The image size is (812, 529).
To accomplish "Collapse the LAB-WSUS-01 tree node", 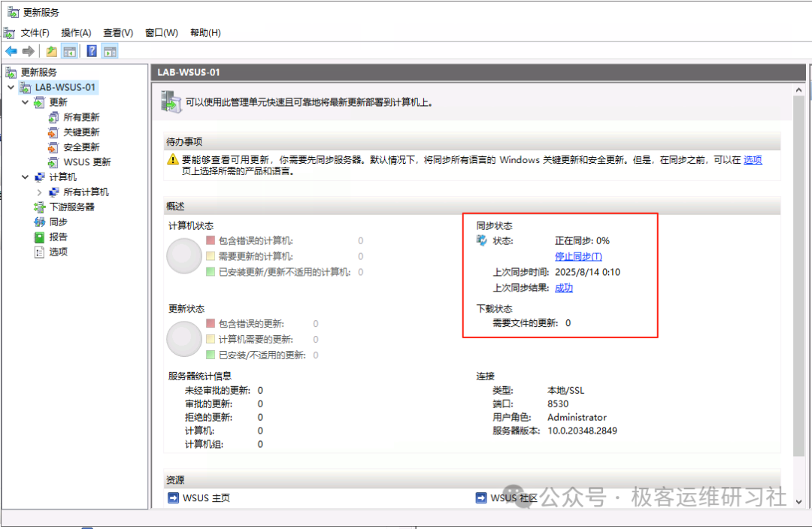I will [11, 87].
